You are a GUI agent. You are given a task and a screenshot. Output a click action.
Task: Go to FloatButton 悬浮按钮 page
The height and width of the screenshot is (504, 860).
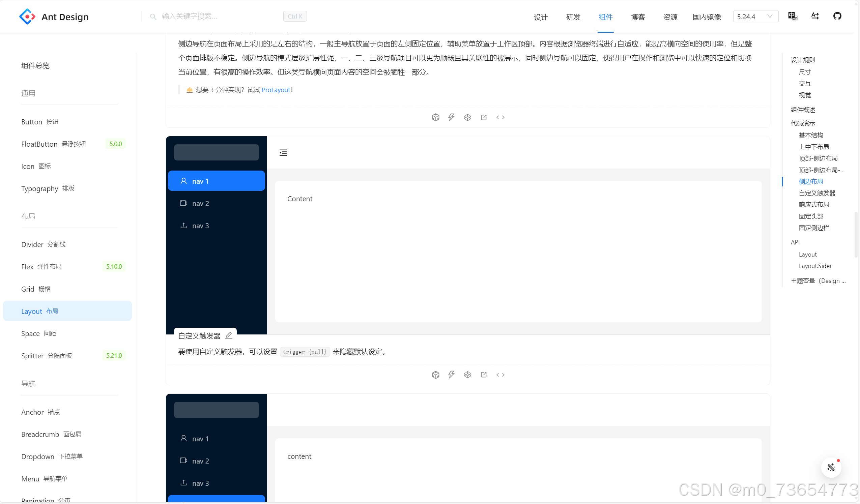67,144
